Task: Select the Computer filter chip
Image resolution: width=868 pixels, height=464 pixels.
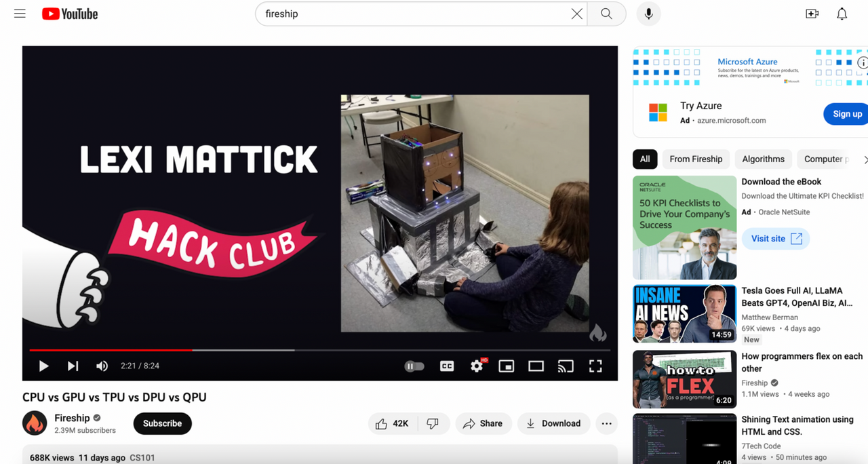Action: pos(825,159)
